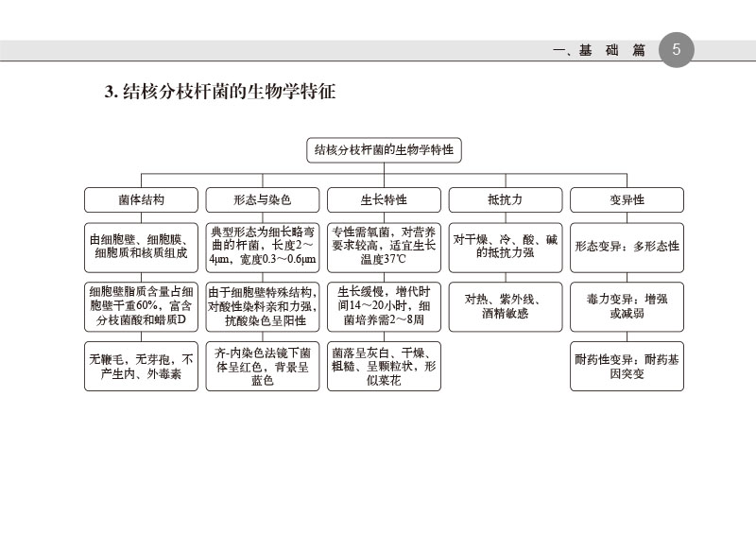
Task: Select the 变异性 category box
Action: (627, 200)
